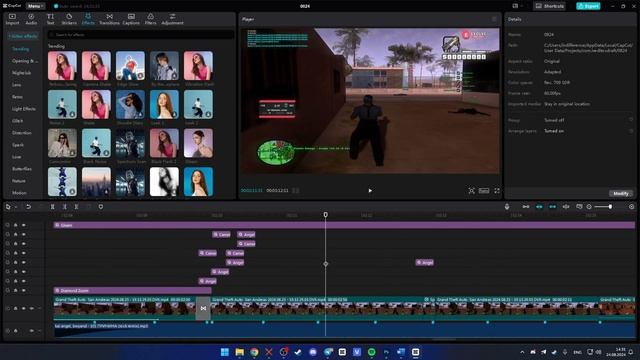Open the Captions tab
This screenshot has height=360, width=640.
131,19
